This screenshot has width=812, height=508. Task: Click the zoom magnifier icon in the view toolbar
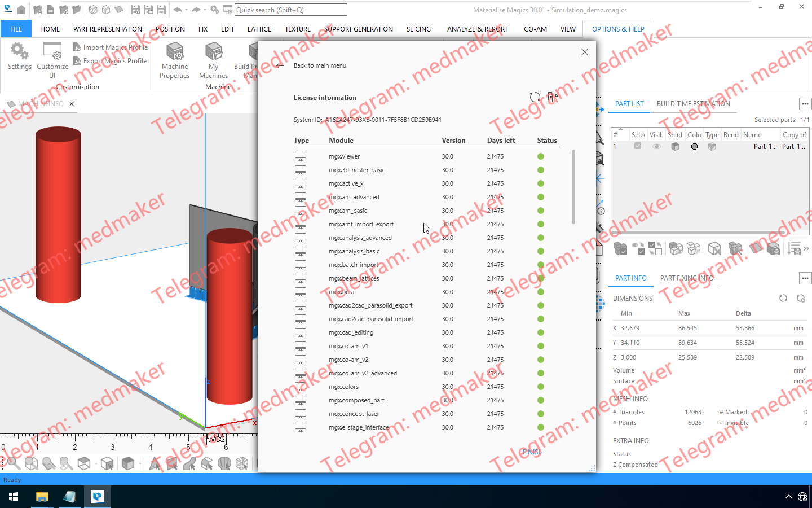(14, 464)
